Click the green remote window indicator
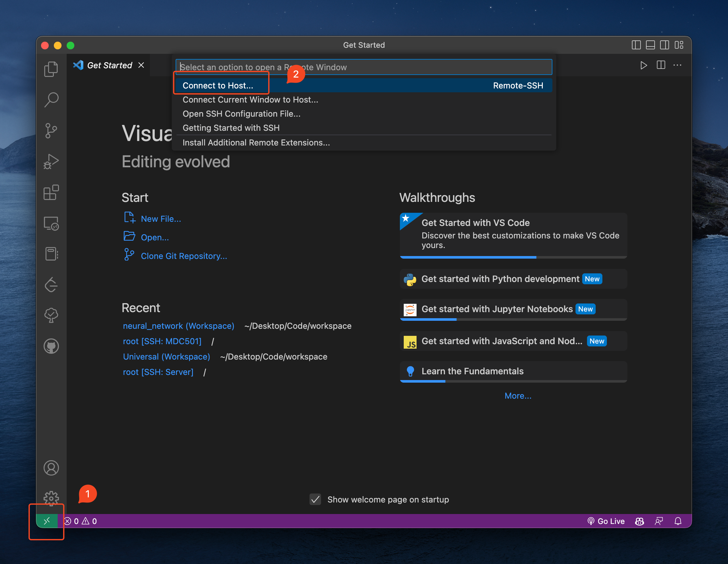 pos(47,521)
